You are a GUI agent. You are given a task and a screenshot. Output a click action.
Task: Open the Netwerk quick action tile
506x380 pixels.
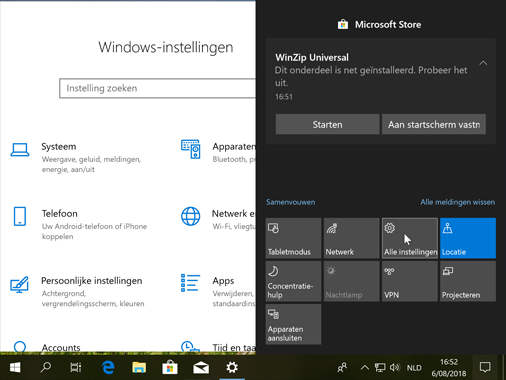[x=352, y=238]
